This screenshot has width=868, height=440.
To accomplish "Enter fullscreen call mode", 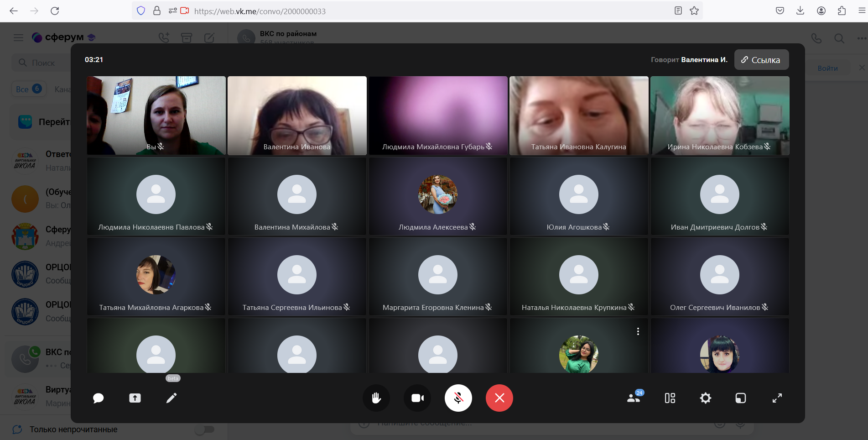I will 777,398.
